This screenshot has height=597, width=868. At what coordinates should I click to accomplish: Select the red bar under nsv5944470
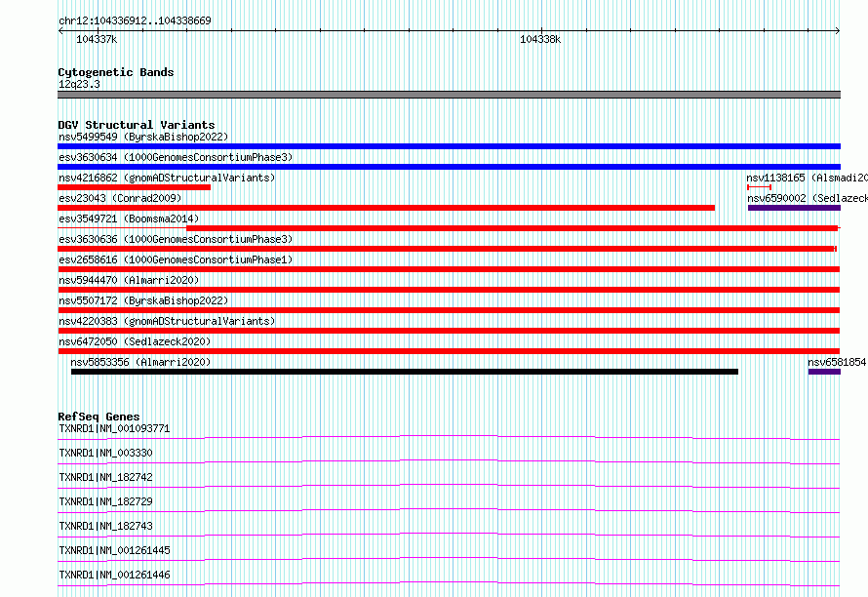tap(449, 290)
